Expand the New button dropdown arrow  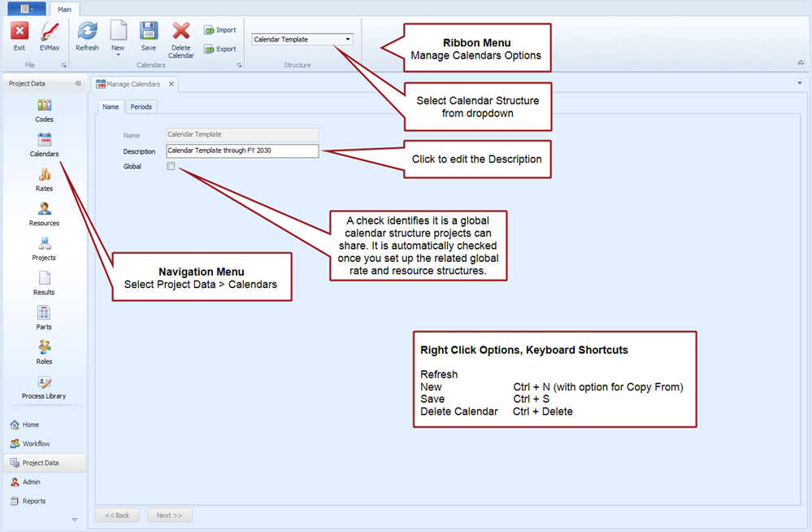click(x=118, y=55)
